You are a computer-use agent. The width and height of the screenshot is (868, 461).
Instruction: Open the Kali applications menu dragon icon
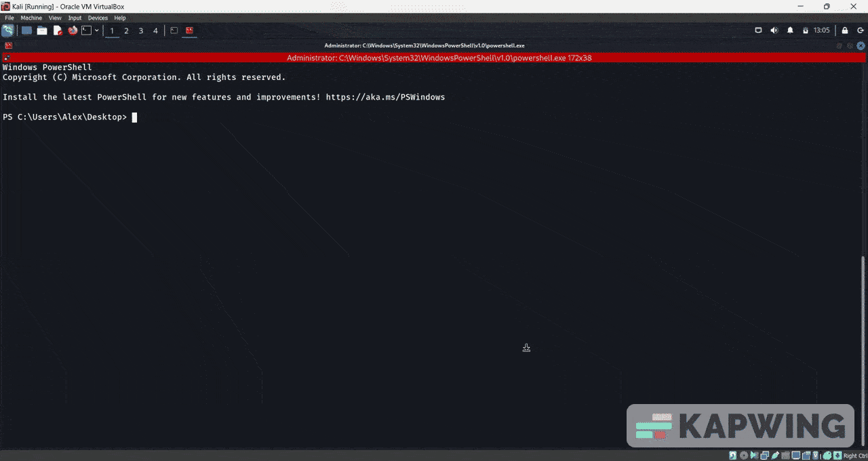coord(7,30)
